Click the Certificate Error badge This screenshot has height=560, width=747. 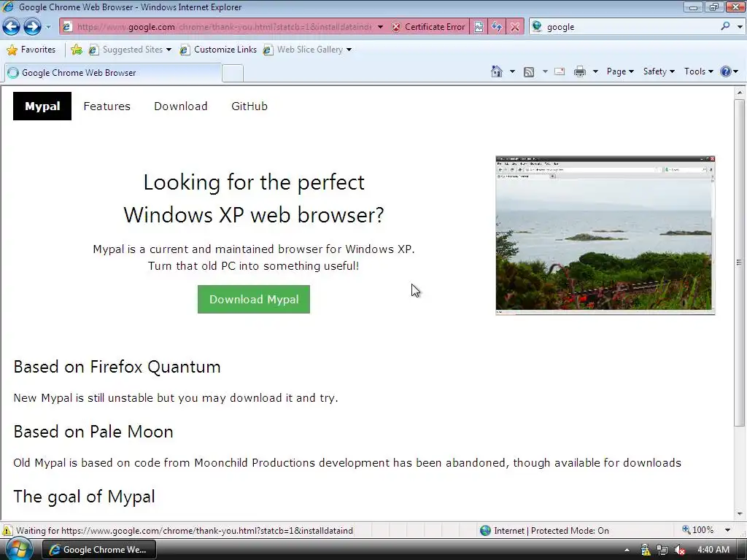click(428, 27)
